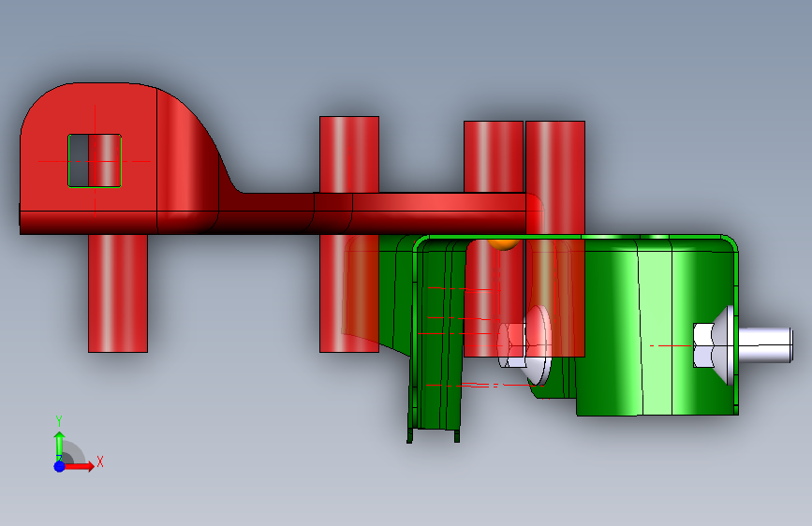Click the red X axis arrow of triad
812x526 pixels.
click(x=79, y=466)
